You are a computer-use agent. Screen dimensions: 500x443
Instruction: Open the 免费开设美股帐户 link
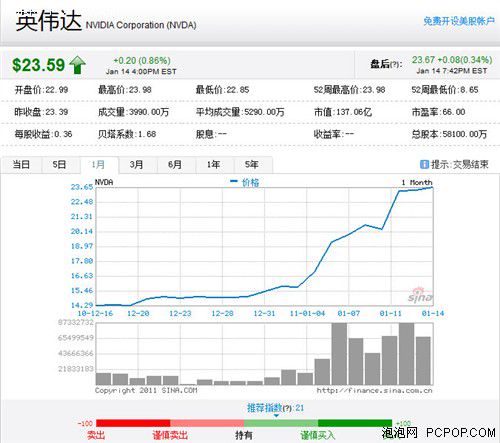(x=459, y=21)
